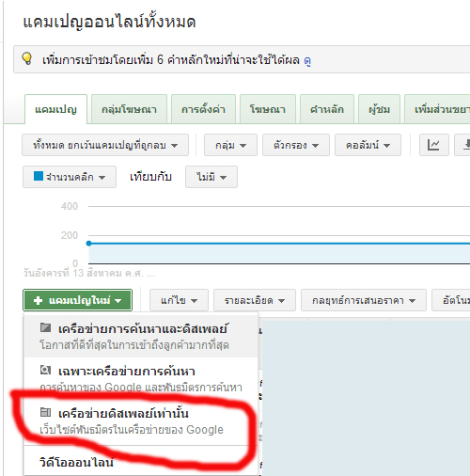Open the คอลัมน์ columns dropdown

[x=368, y=145]
